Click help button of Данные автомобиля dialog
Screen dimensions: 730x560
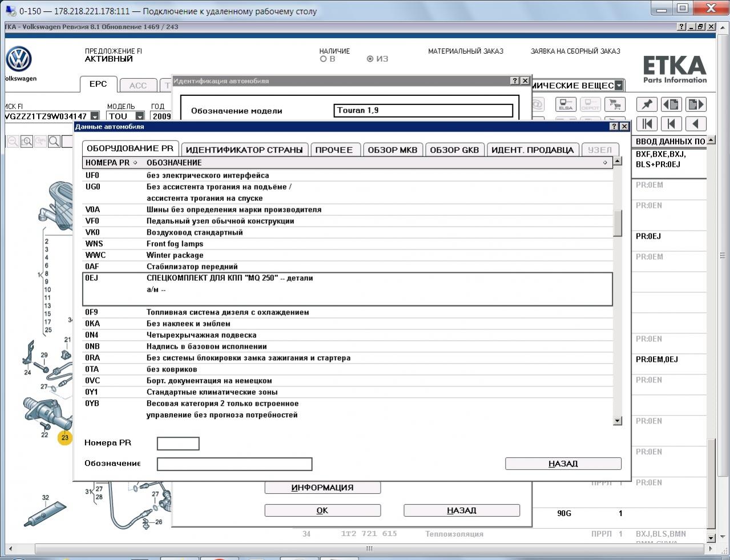tap(614, 127)
